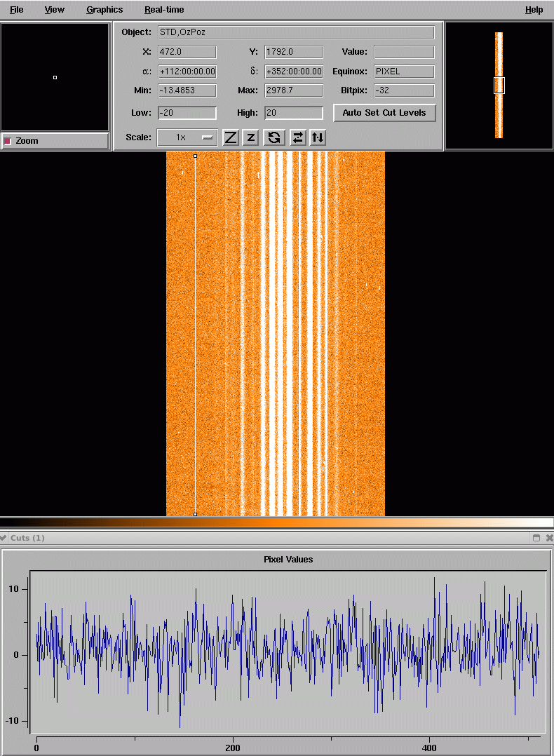Open the Graphics menu
554x756 pixels.
coord(104,10)
